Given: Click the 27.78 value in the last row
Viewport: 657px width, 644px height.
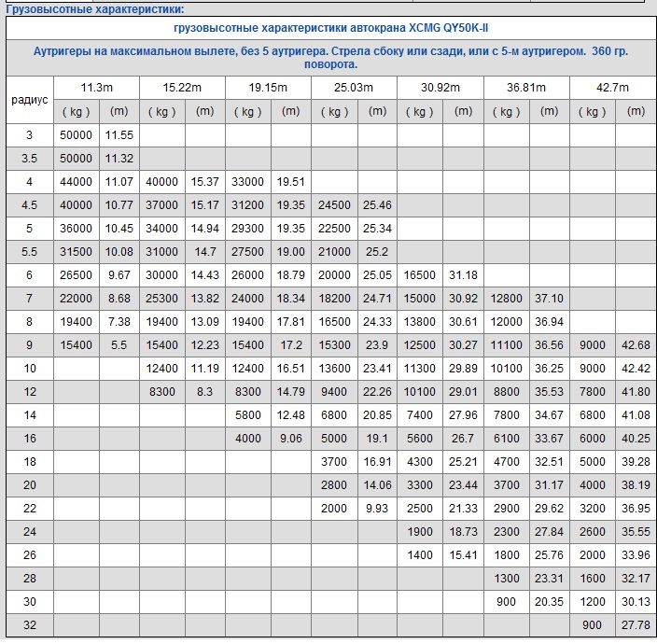Looking at the screenshot, I should click(x=636, y=625).
